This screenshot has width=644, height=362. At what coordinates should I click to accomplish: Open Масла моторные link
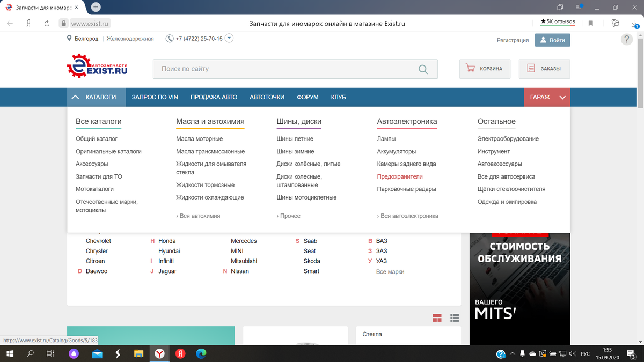point(199,139)
